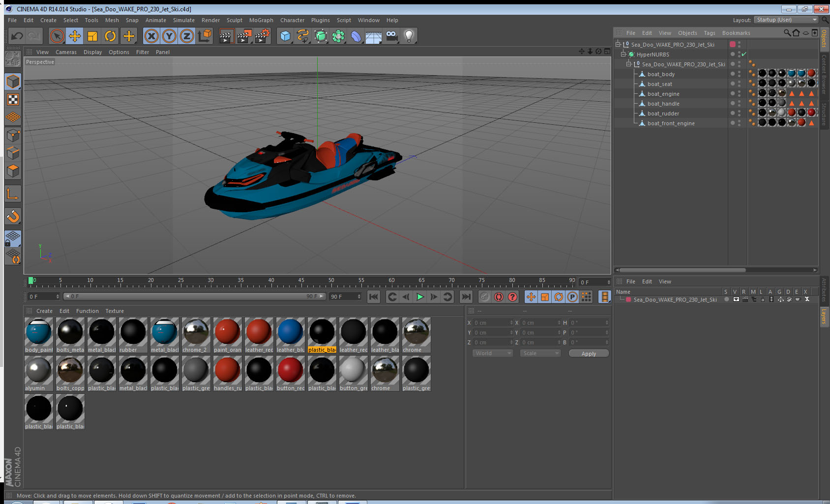The width and height of the screenshot is (830, 504).
Task: Click the X position input field
Action: [493, 323]
